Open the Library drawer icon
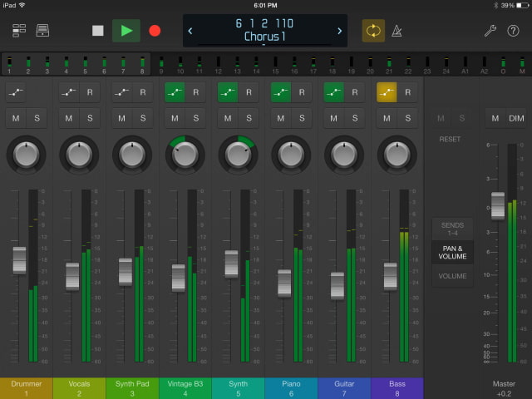Image resolution: width=532 pixels, height=399 pixels. tap(42, 31)
